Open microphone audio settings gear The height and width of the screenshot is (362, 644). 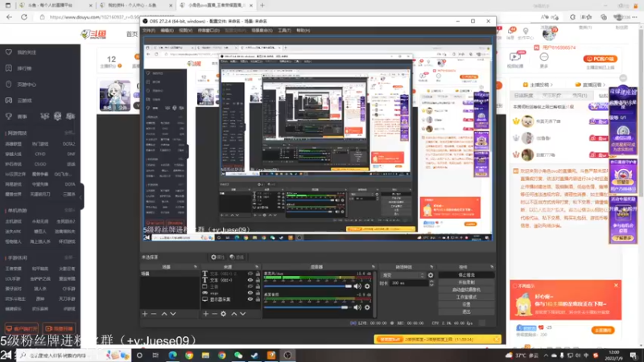coord(367,286)
